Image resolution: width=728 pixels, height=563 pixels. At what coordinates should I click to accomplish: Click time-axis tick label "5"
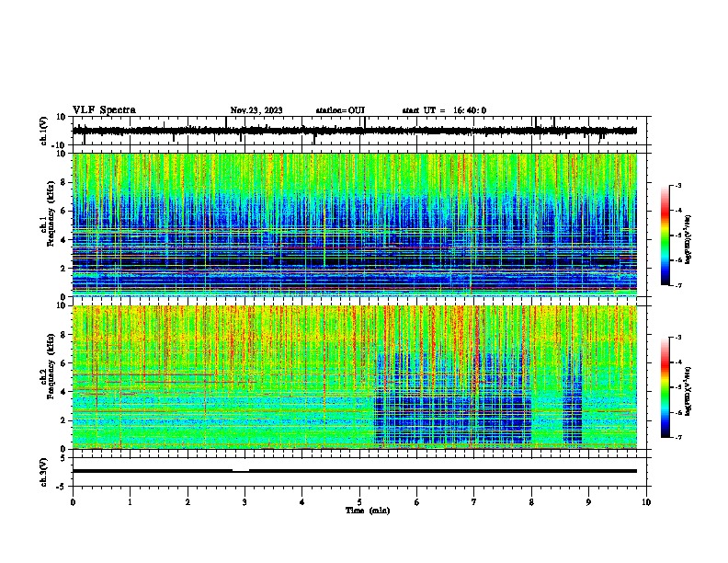359,502
